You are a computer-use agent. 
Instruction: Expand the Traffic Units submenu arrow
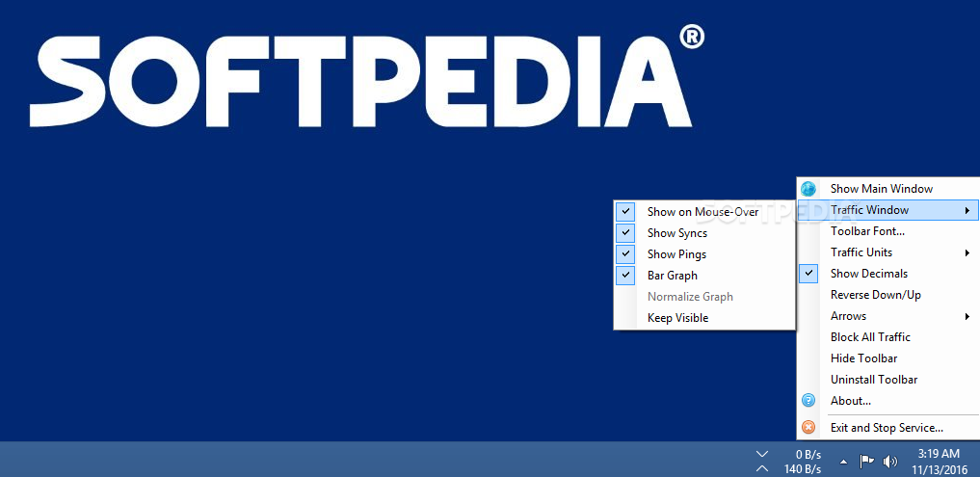tap(967, 252)
